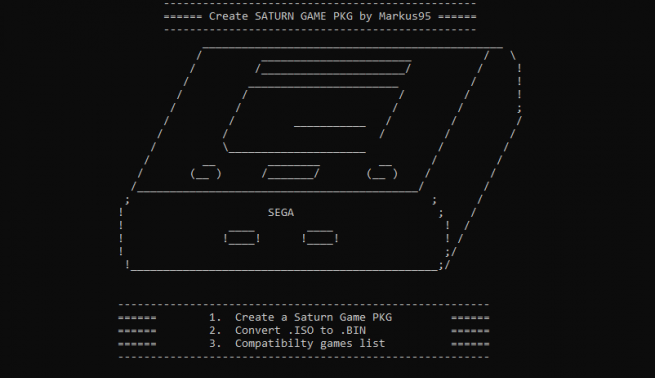
Task: Click the number 3. in the menu
Action: (215, 344)
